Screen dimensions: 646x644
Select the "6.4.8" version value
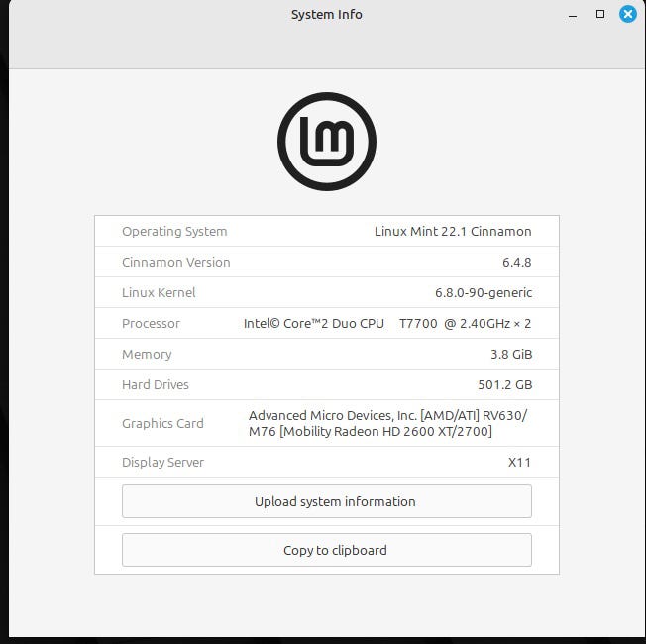coord(516,263)
